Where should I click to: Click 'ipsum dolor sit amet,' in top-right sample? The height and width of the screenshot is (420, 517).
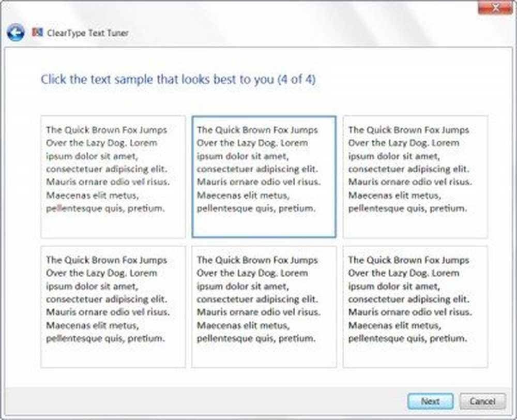[x=393, y=156]
